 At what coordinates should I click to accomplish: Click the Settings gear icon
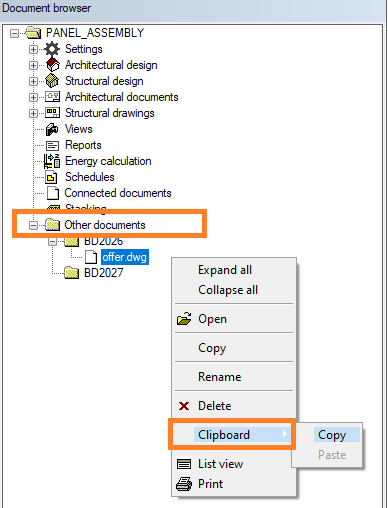pyautogui.click(x=52, y=49)
